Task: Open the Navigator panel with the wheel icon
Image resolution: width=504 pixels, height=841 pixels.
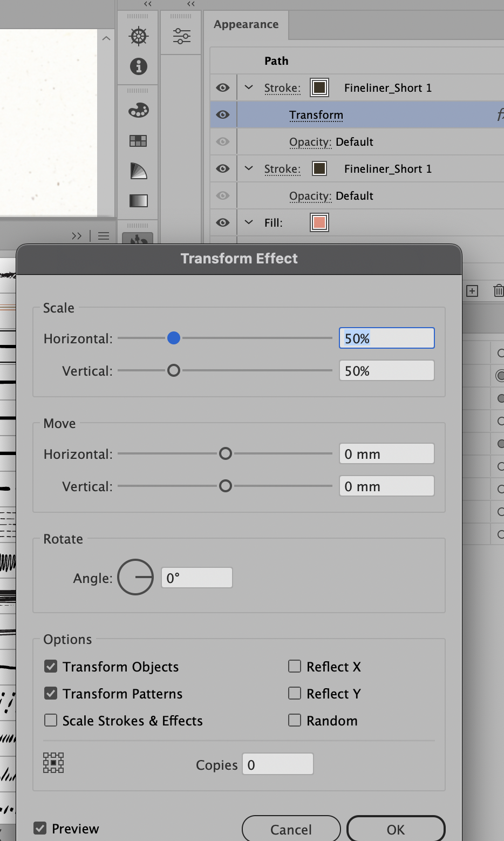Action: (x=138, y=36)
